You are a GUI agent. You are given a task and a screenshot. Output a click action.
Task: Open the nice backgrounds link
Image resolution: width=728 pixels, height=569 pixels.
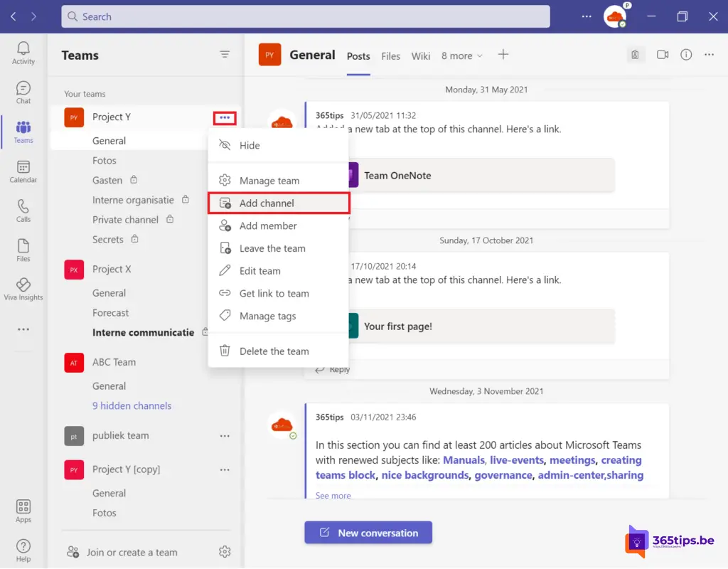[425, 475]
